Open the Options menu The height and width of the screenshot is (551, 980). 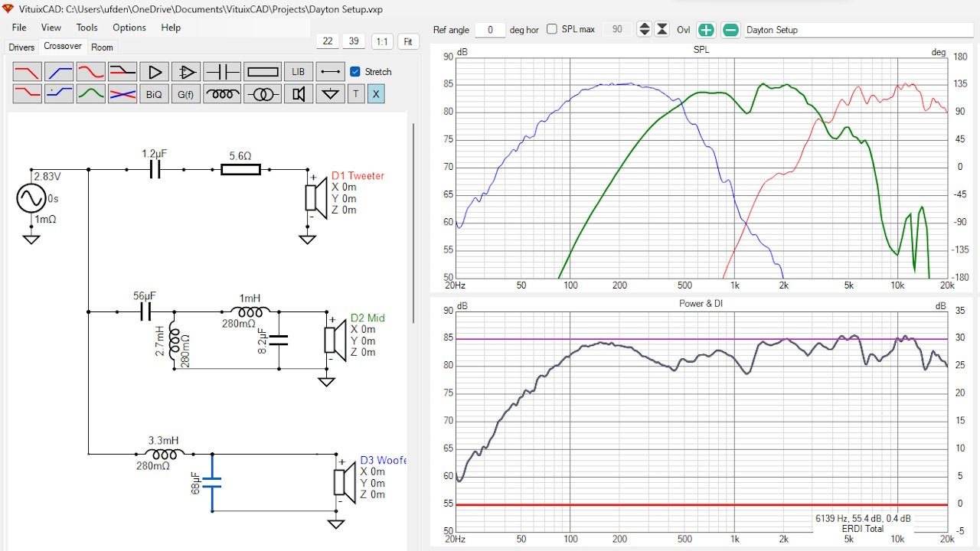129,28
